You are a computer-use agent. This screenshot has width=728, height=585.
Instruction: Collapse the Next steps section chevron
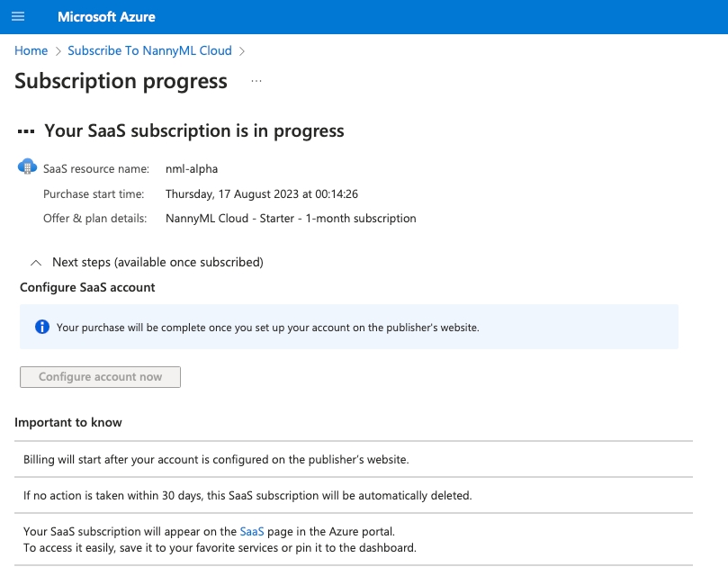(36, 263)
